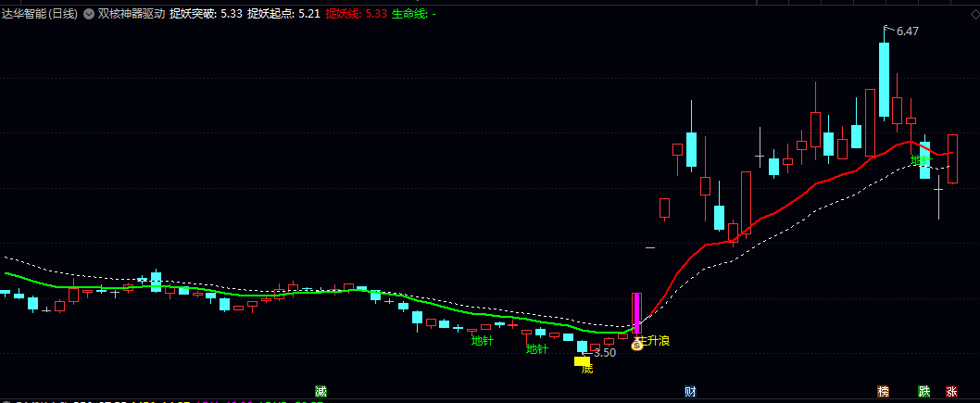This screenshot has width=980, height=403.
Task: Click the 地针 label overlapping the red line
Action: [922, 160]
